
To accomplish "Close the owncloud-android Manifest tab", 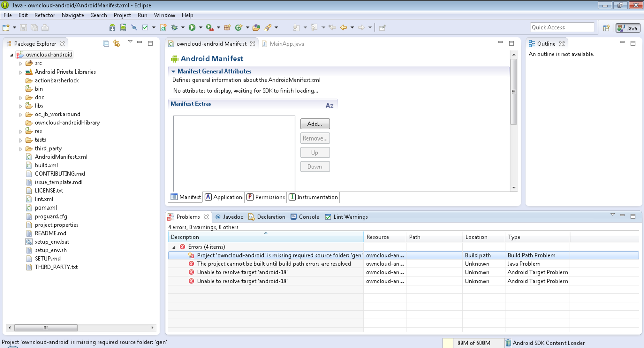I will point(253,44).
